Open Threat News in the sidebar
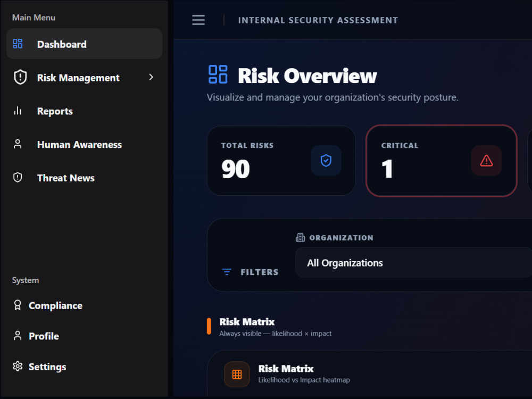This screenshot has width=532, height=399. point(84,178)
